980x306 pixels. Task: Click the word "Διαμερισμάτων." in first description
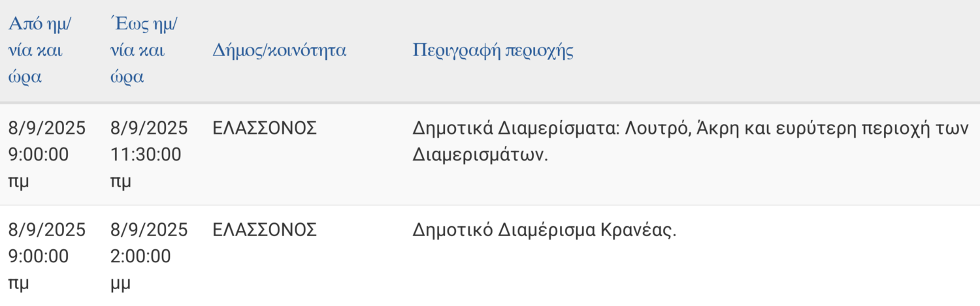tap(480, 156)
